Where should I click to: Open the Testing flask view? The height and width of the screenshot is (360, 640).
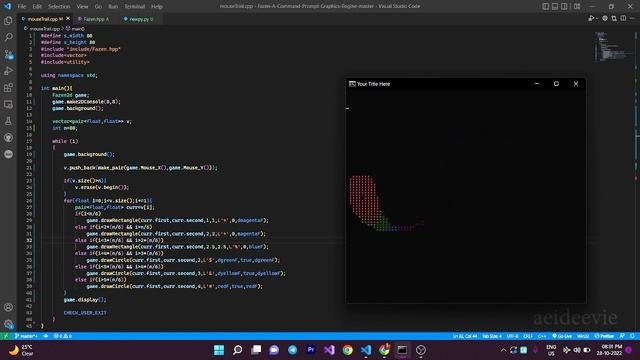(8, 121)
